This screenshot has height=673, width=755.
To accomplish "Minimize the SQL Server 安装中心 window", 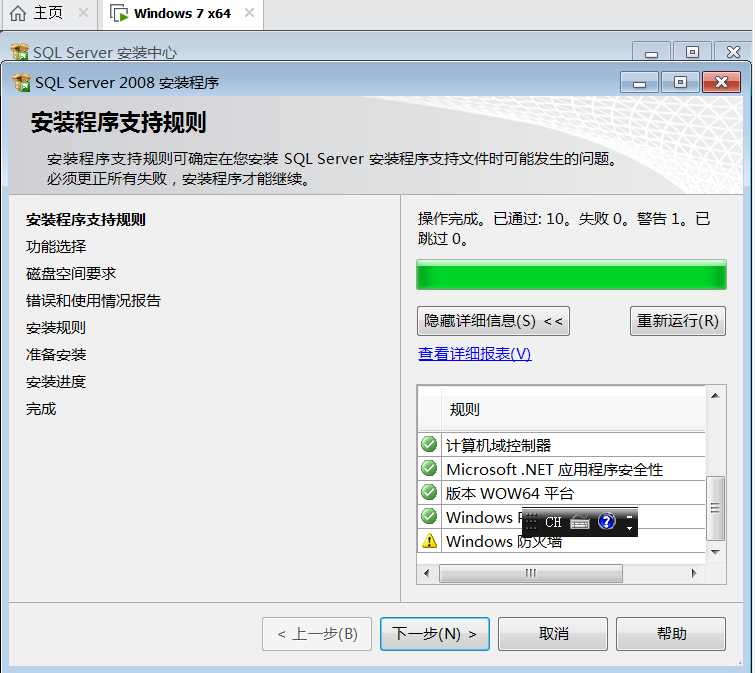I will coord(651,52).
